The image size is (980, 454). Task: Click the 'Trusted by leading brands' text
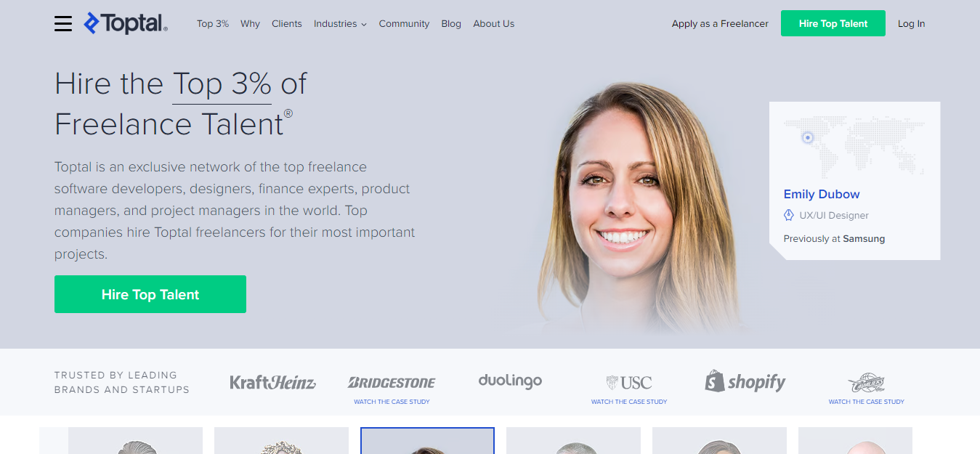(122, 382)
